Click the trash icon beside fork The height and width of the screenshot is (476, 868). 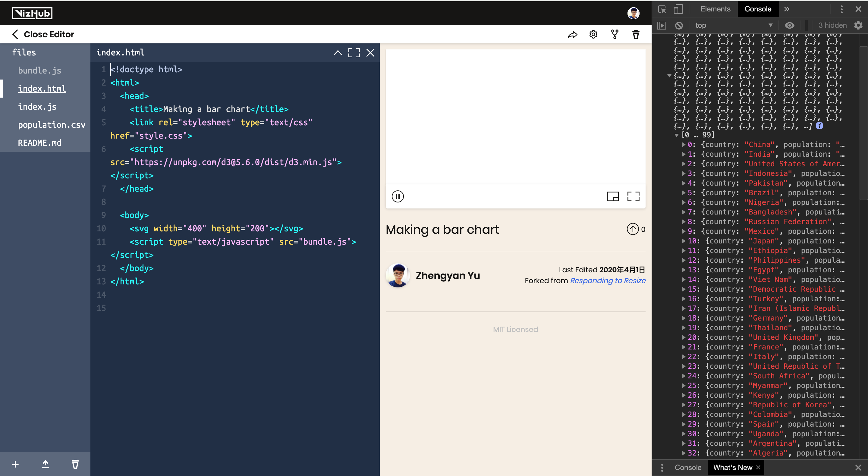pos(636,34)
